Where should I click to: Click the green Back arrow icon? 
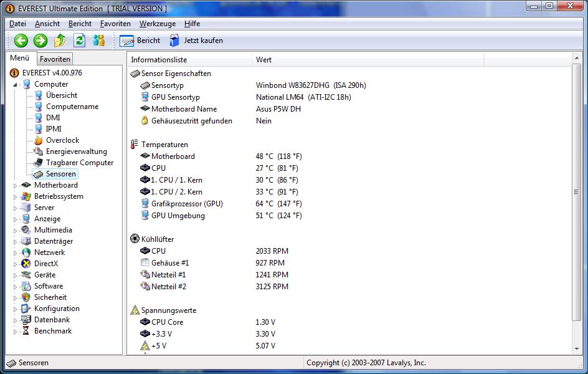point(21,41)
